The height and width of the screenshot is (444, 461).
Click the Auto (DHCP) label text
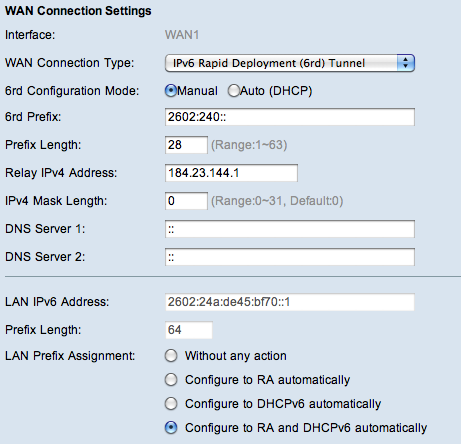(276, 91)
